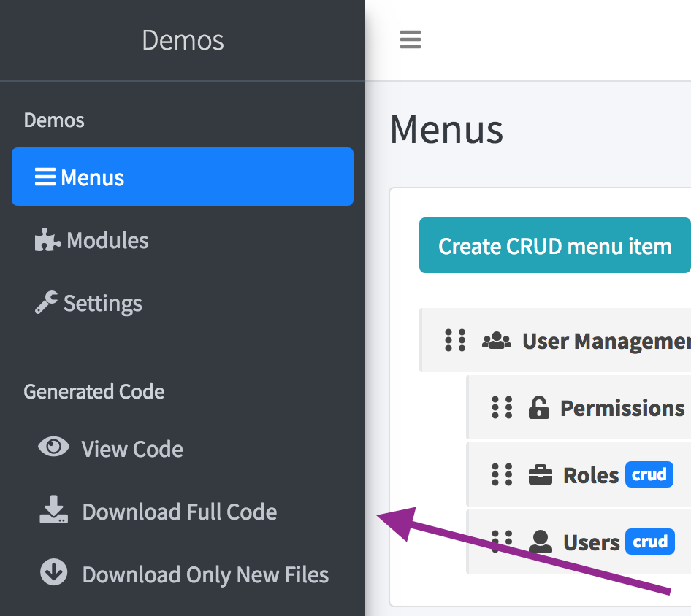691x616 pixels.
Task: Select Download Full Code link
Action: pyautogui.click(x=179, y=512)
